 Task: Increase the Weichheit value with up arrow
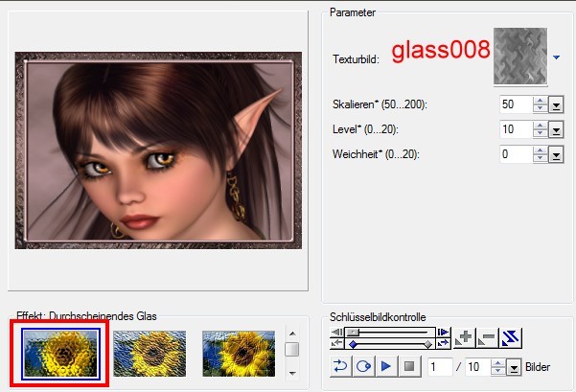(x=540, y=151)
